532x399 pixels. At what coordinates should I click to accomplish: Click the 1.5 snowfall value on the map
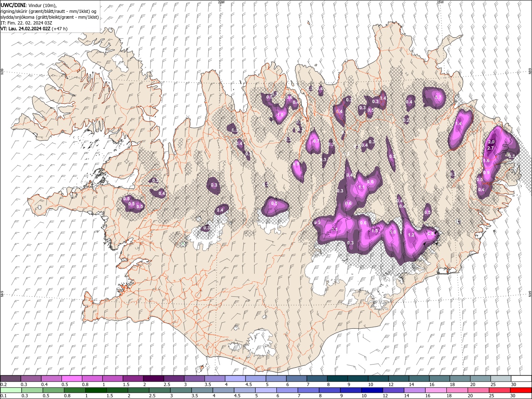pyautogui.click(x=374, y=231)
